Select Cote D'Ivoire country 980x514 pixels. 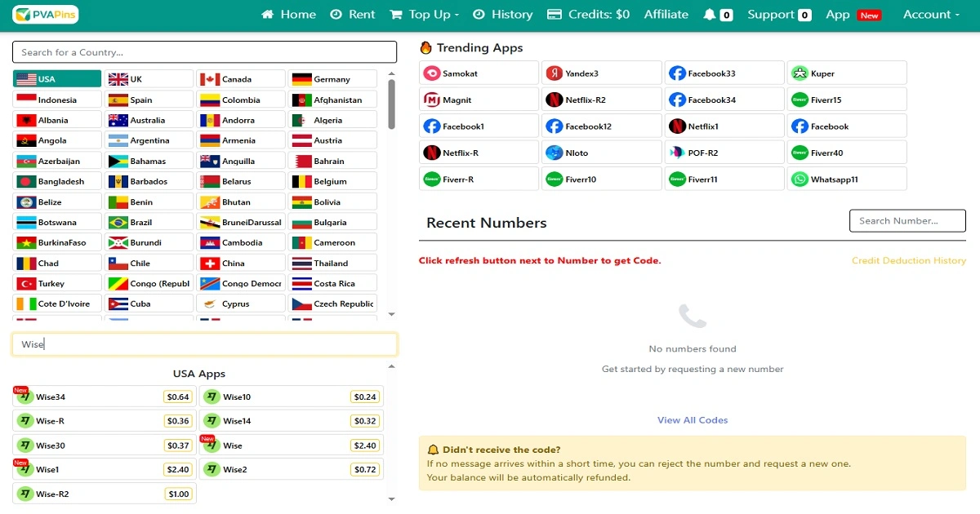[x=57, y=304]
